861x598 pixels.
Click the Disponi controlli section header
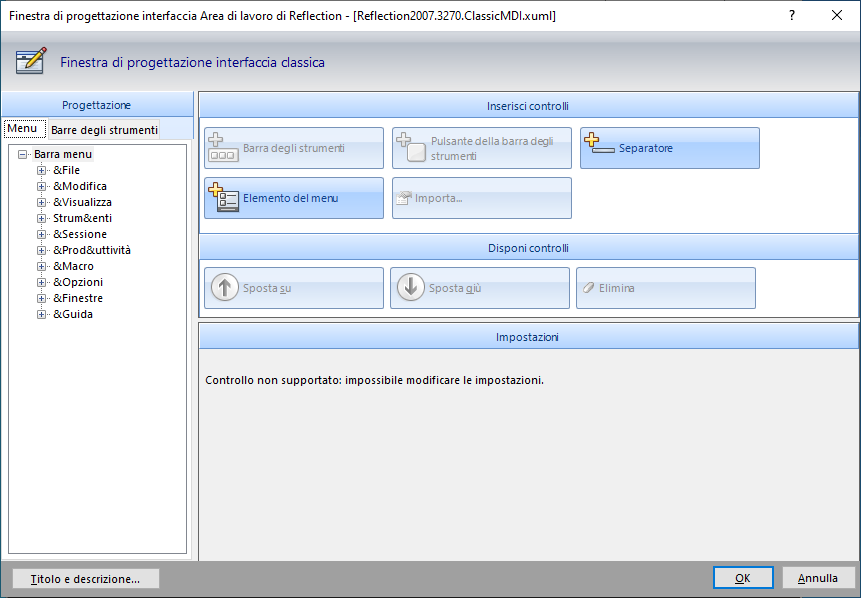[x=528, y=248]
